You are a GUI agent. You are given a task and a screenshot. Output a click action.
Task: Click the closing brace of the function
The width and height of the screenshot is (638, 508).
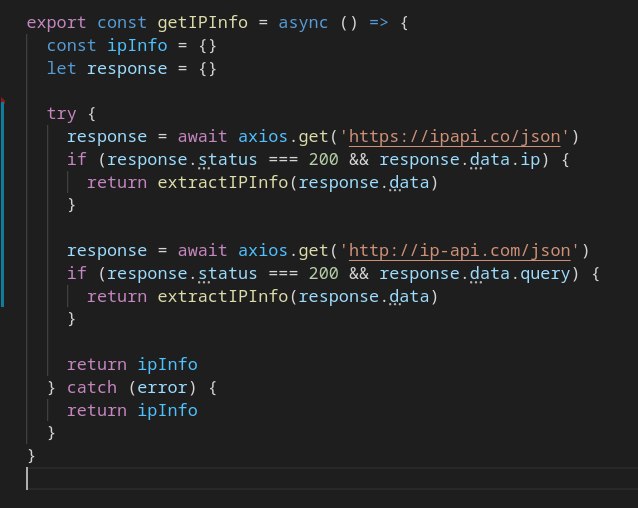(31, 456)
